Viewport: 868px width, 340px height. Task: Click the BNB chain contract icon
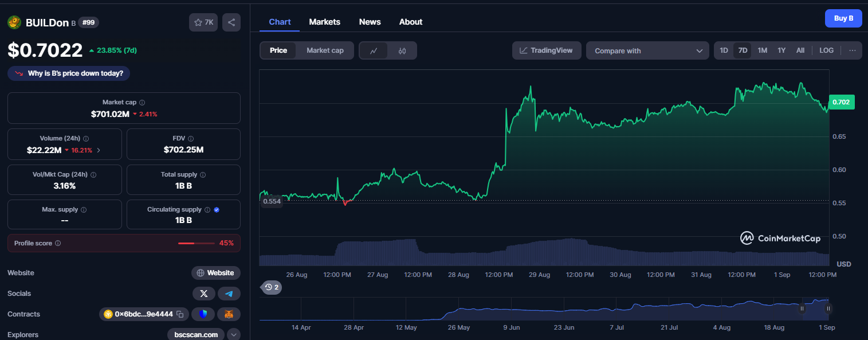pyautogui.click(x=108, y=314)
